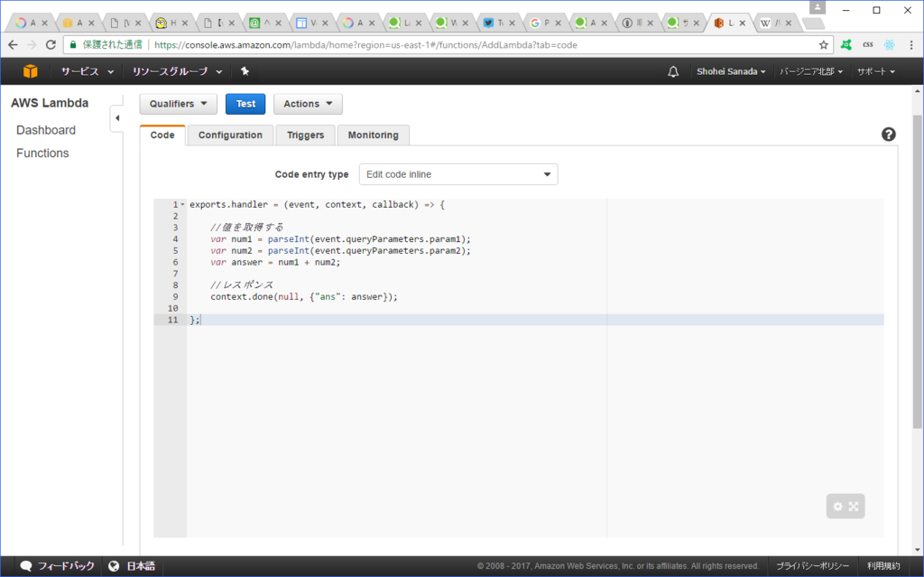The width and height of the screenshot is (924, 577).
Task: Select the Code tab
Action: [x=162, y=135]
